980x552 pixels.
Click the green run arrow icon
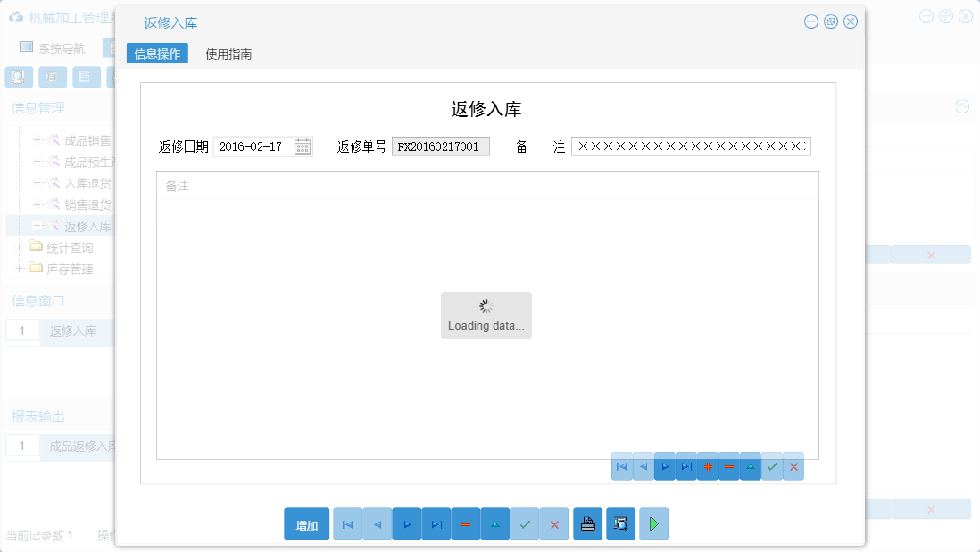[653, 524]
